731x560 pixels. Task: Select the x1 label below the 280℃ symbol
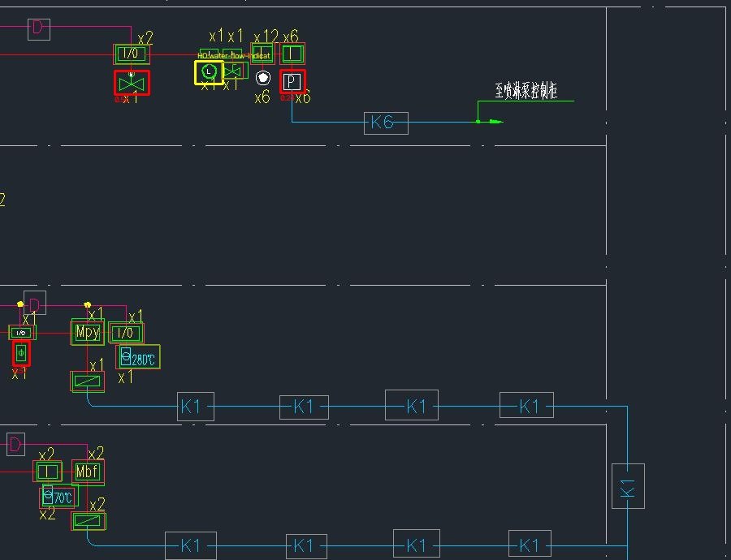pyautogui.click(x=125, y=377)
